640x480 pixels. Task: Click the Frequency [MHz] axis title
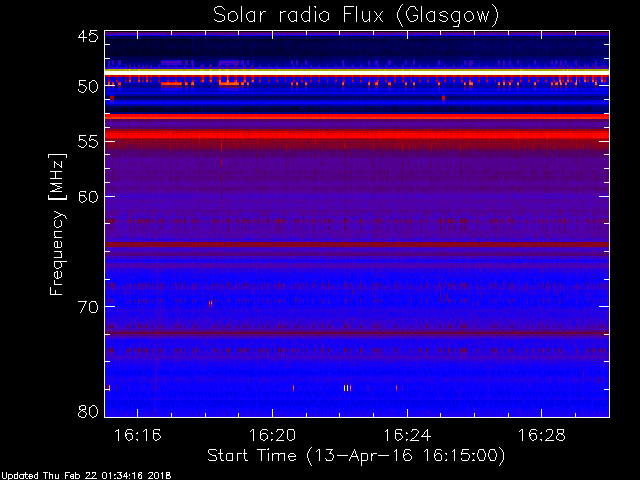click(x=57, y=224)
